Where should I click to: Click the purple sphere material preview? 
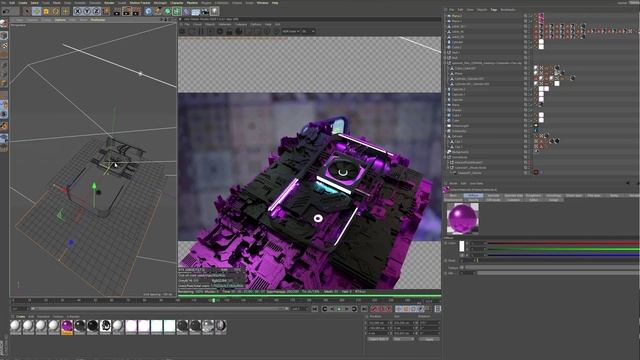(x=462, y=218)
